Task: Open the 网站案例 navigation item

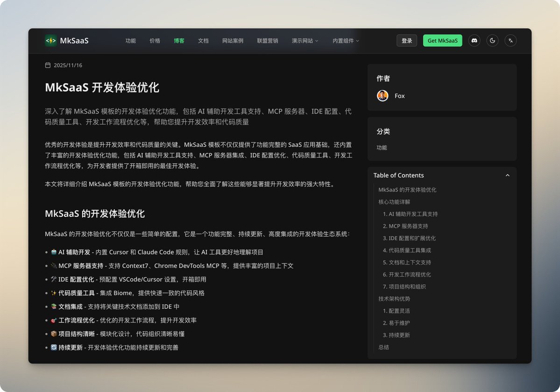Action: tap(233, 41)
